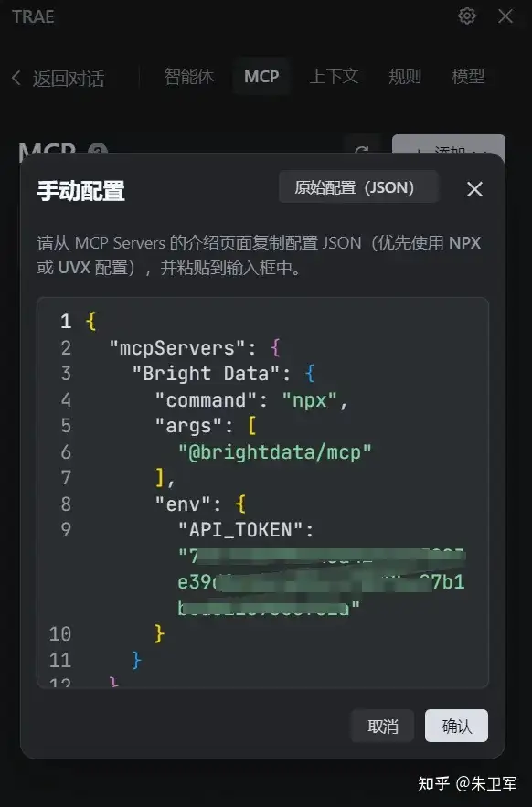This screenshot has height=807, width=532.
Task: Go back via the 返回对话 link
Action: (69, 79)
